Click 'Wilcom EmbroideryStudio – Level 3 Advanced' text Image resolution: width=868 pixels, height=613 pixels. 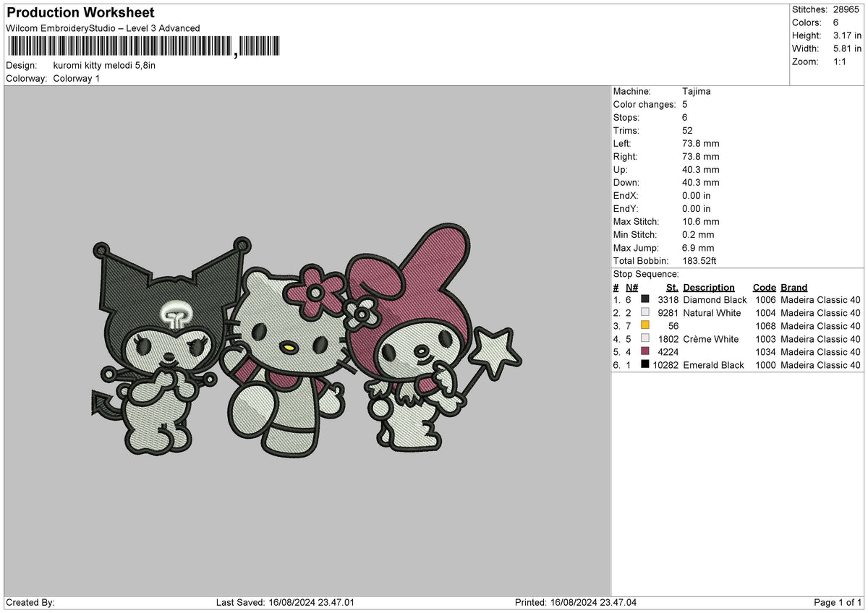click(103, 28)
